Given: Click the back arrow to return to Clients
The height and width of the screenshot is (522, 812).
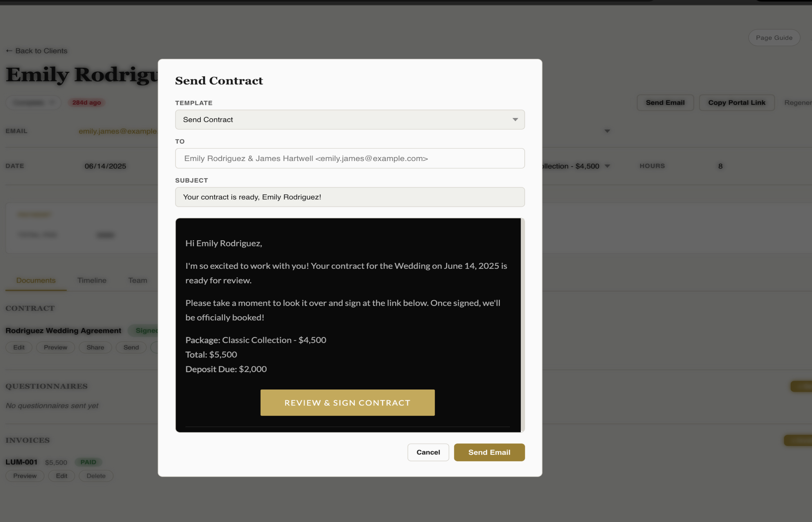Looking at the screenshot, I should (x=9, y=50).
